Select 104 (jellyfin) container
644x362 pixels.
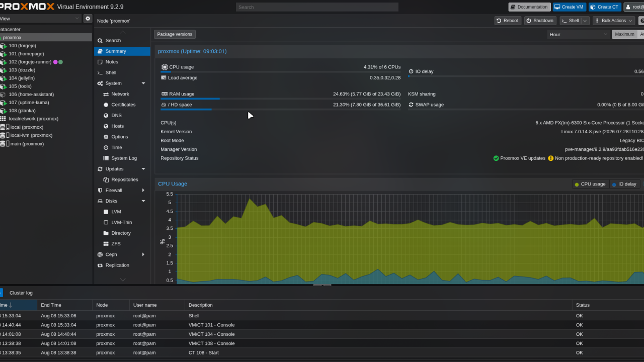[x=22, y=78]
